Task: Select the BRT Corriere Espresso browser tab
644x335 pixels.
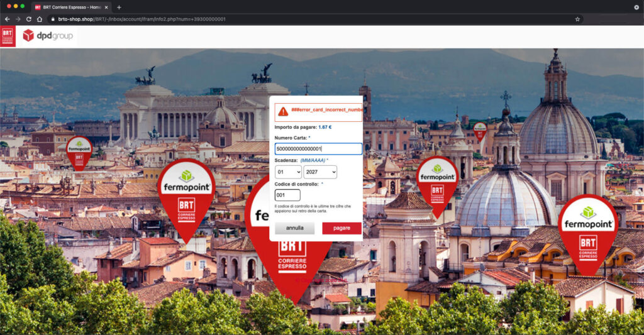Action: [x=69, y=7]
